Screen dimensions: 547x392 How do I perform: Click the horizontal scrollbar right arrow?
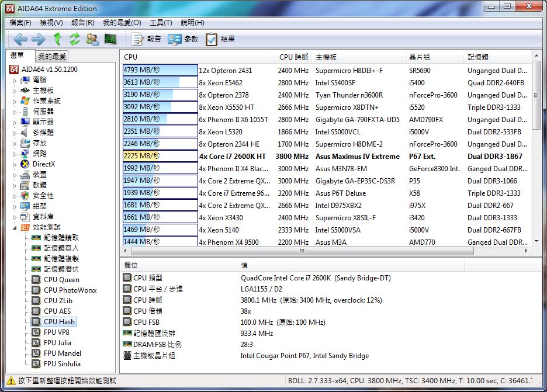pos(527,251)
